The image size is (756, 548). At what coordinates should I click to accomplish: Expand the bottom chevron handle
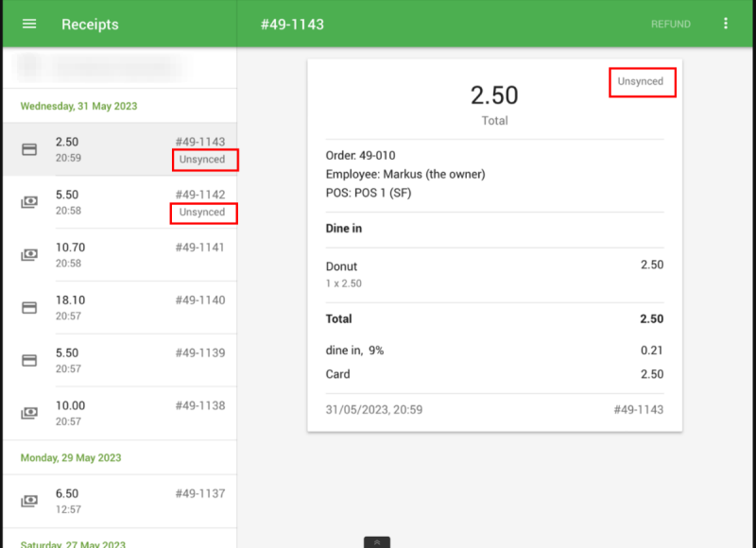376,542
